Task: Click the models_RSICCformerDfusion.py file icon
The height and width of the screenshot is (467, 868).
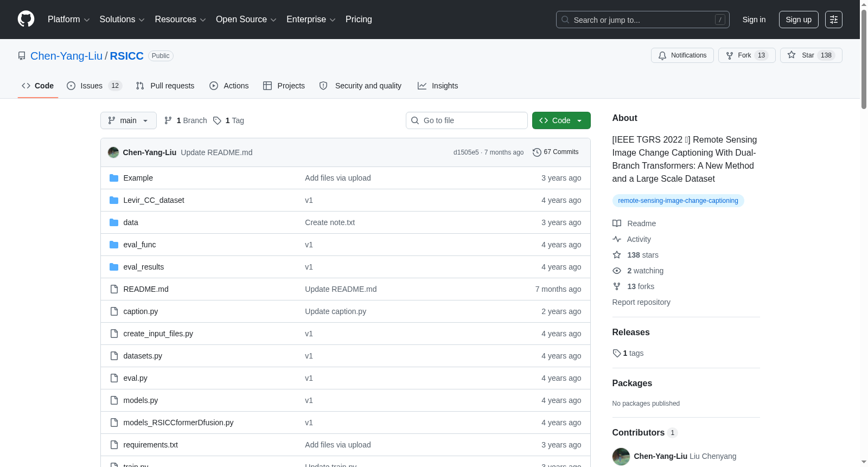Action: click(114, 423)
